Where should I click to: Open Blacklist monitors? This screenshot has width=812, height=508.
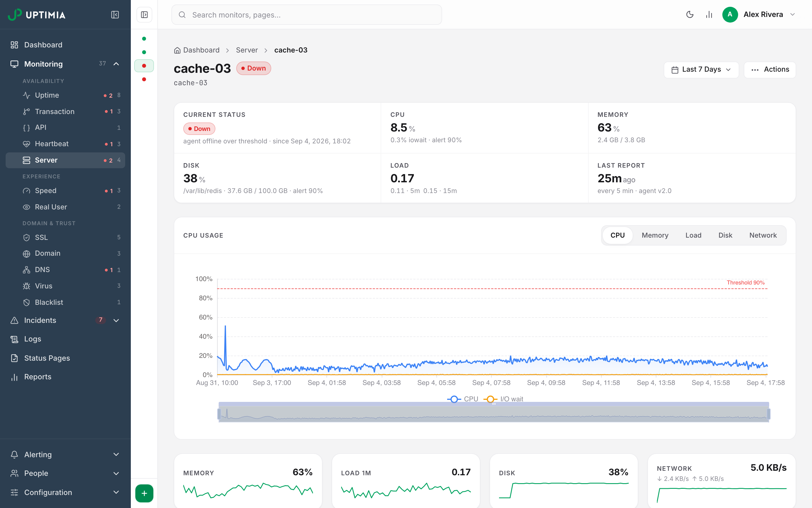[x=65, y=302]
